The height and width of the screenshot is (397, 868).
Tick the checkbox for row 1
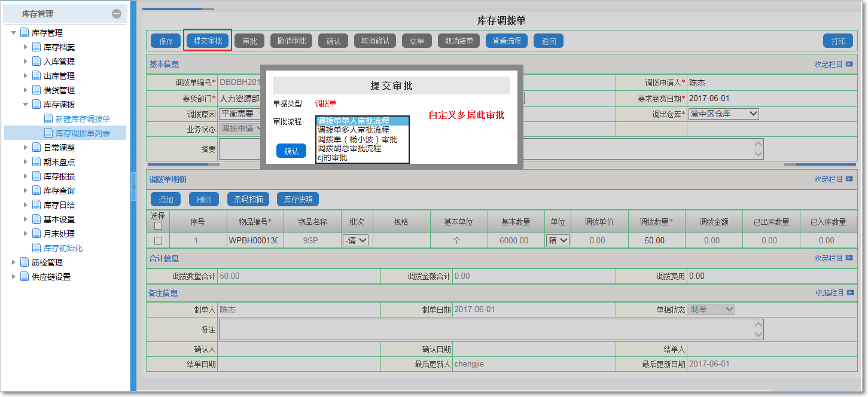coord(159,240)
